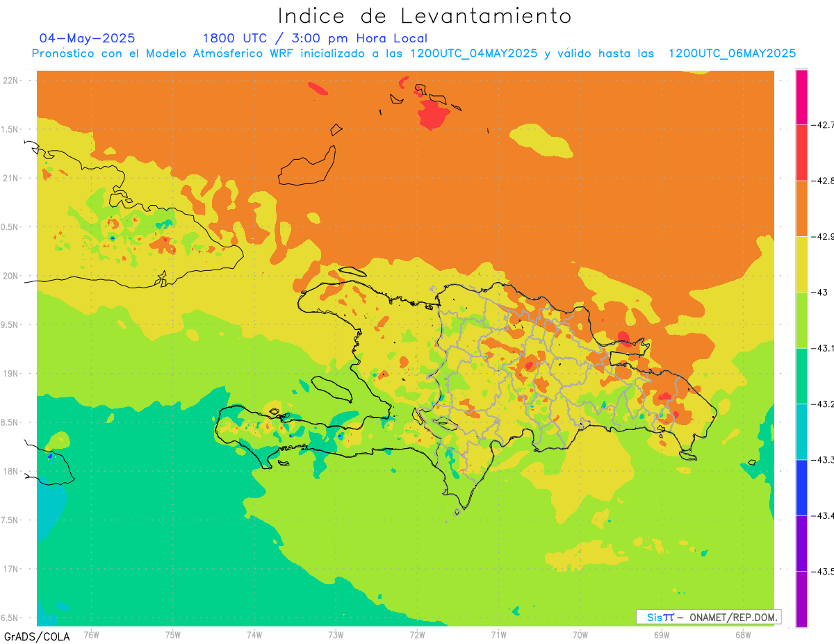Click the "ONAMET/REP.DOM." credit box
The image size is (834, 644).
pyautogui.click(x=708, y=617)
